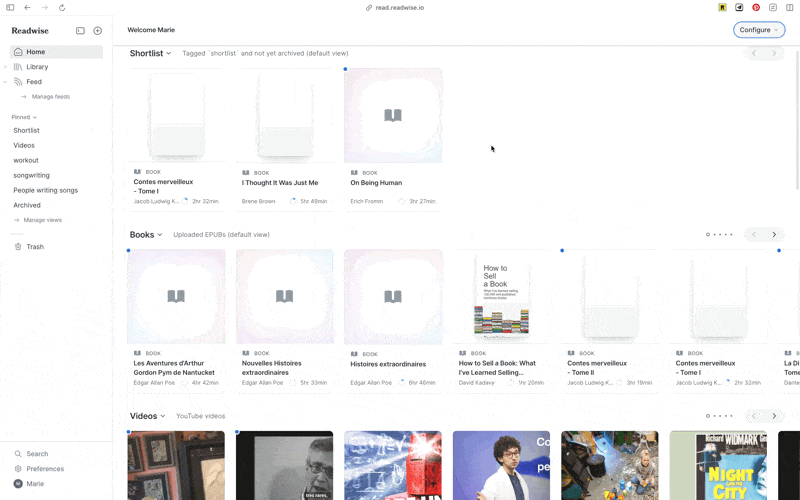Open Contes merveilleux Tome II title
This screenshot has height=500, width=800.
click(x=597, y=368)
